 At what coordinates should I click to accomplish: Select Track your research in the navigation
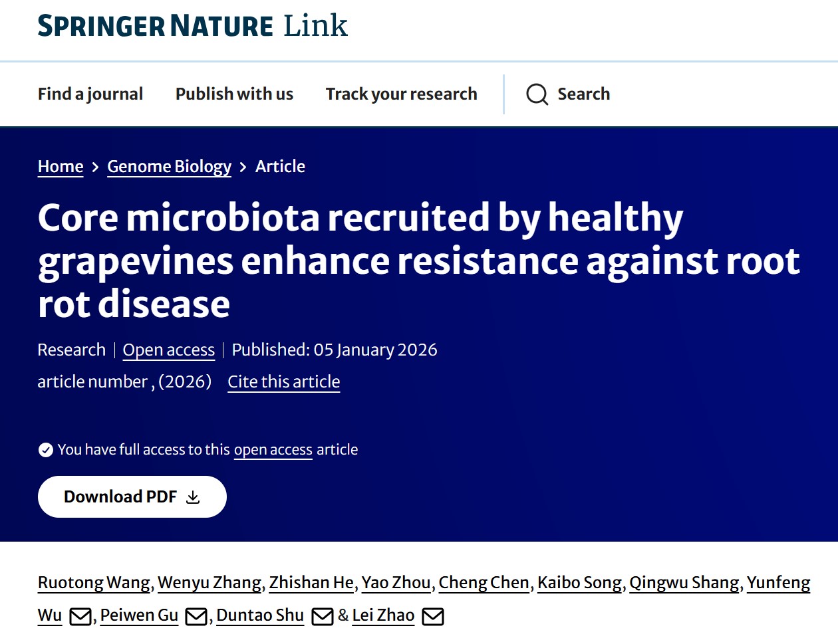pos(401,94)
